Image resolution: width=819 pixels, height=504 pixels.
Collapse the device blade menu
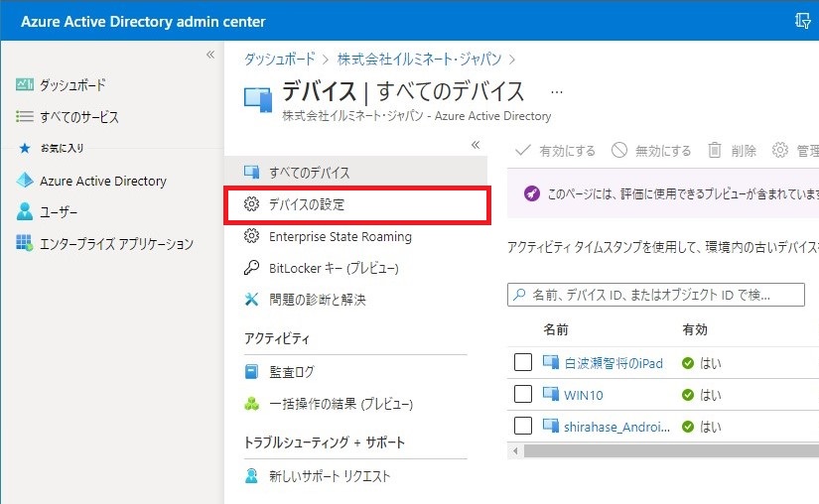[476, 145]
